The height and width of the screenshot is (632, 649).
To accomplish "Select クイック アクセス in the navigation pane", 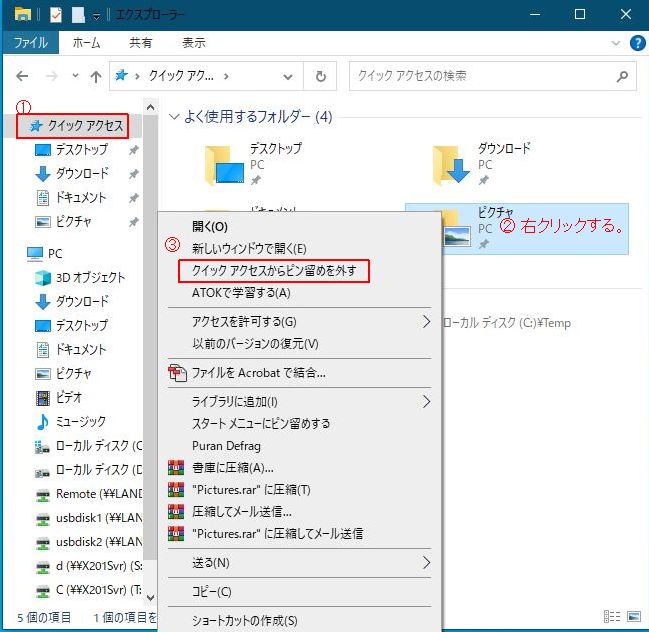I will coord(85,126).
